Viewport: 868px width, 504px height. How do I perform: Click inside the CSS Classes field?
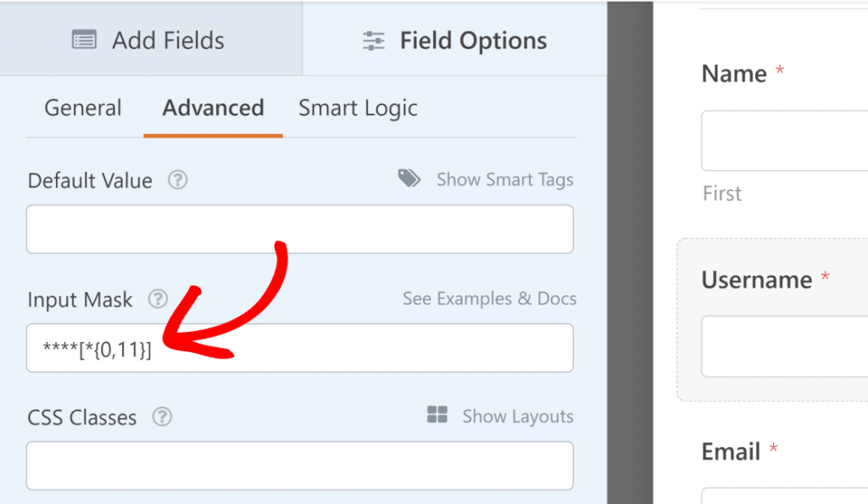coord(299,466)
